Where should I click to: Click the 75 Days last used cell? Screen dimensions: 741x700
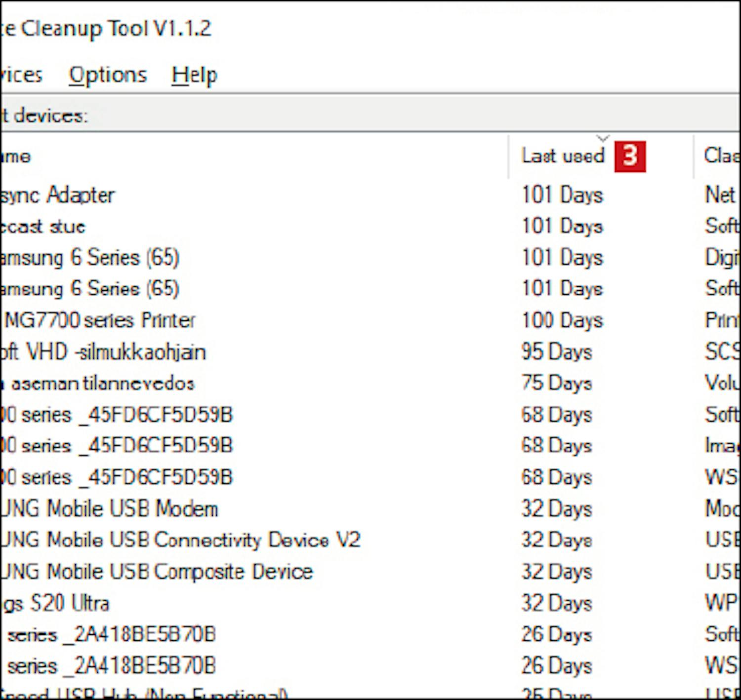click(557, 384)
